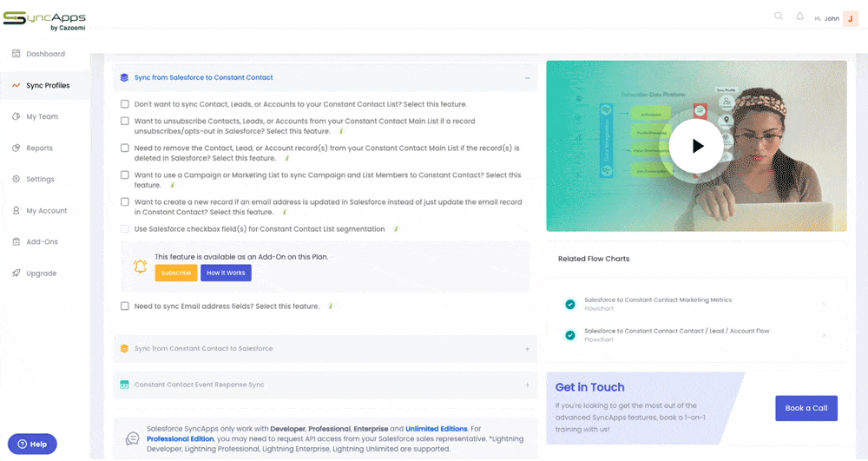Follow the Unlimited Editions link
This screenshot has height=461, width=868.
point(437,429)
